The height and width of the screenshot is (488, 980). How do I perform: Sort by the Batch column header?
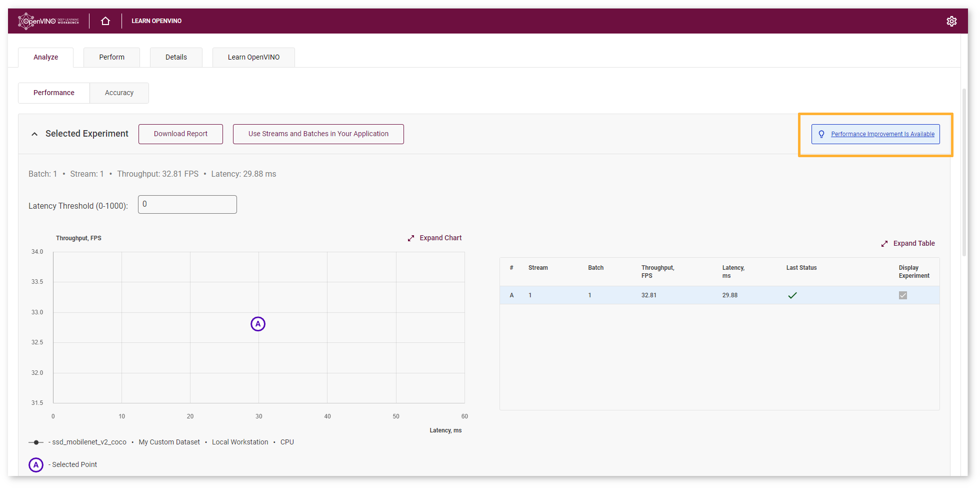click(595, 268)
